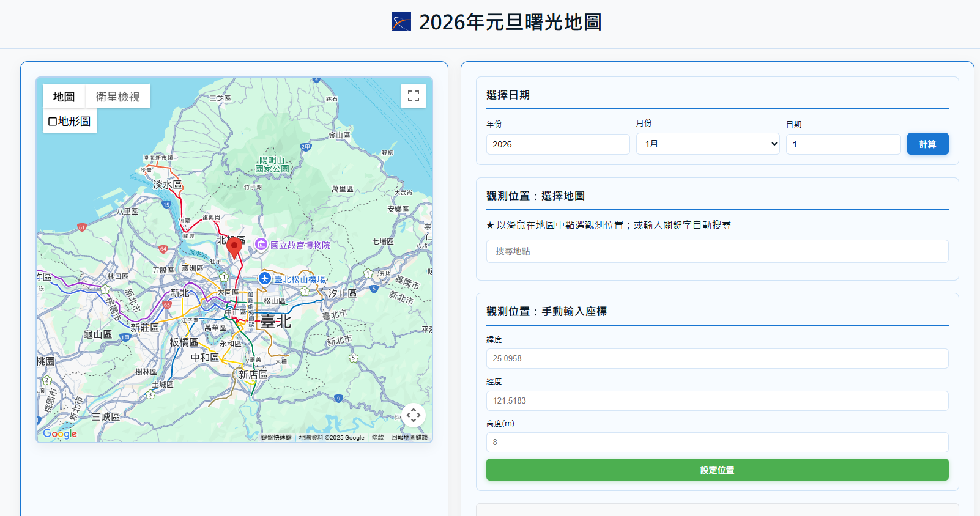Screen dimensions: 980x516
Task: Open the map camera controls button
Action: pos(414,416)
